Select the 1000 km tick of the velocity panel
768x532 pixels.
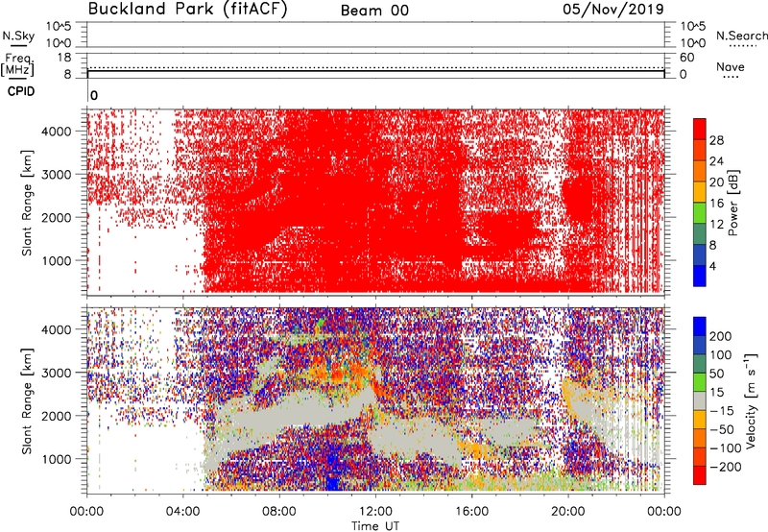coord(56,460)
